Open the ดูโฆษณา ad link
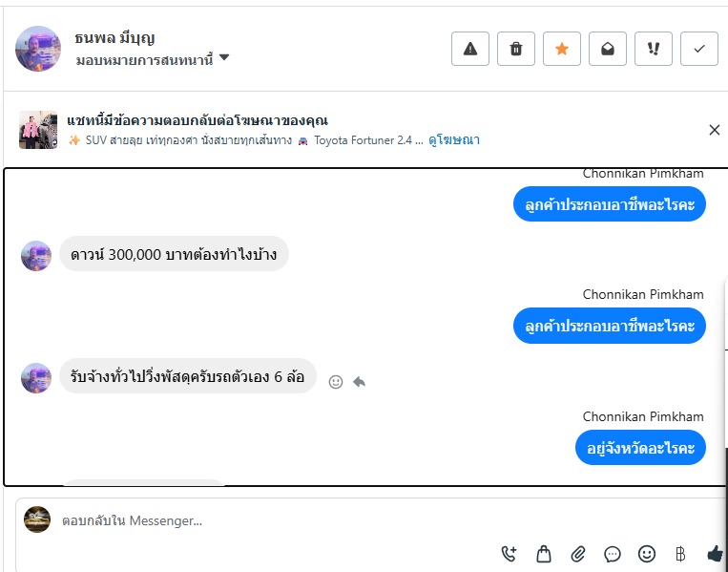Viewport: 728px width, 572px height. (454, 139)
